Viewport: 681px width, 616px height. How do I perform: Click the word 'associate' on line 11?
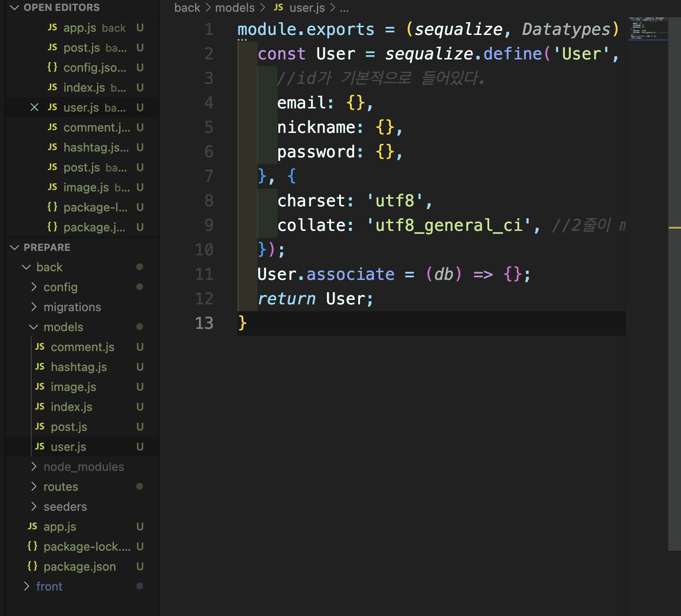[350, 274]
